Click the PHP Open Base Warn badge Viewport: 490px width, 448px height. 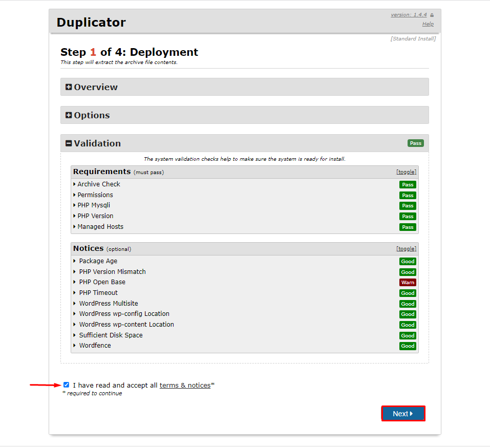[x=408, y=283]
